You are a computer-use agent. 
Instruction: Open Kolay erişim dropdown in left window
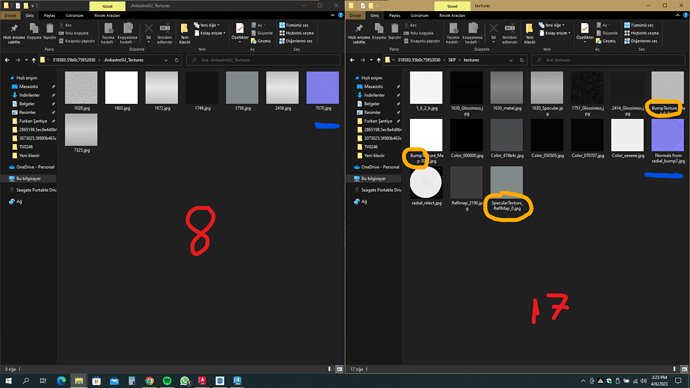[x=210, y=33]
